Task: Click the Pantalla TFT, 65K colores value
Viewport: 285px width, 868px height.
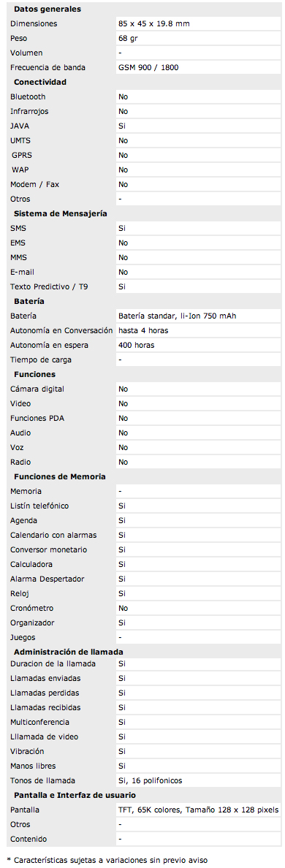Action: pyautogui.click(x=199, y=810)
